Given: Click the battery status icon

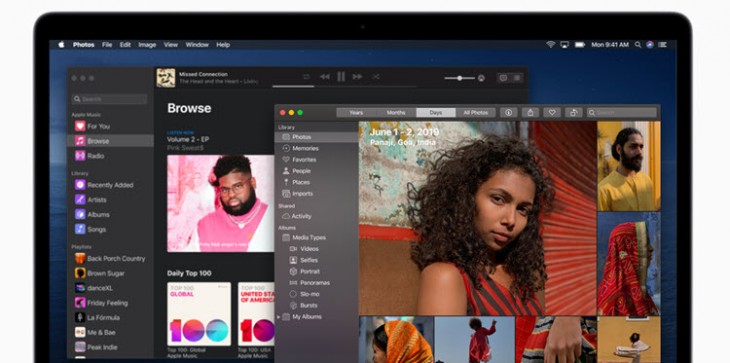Looking at the screenshot, I should [x=580, y=45].
